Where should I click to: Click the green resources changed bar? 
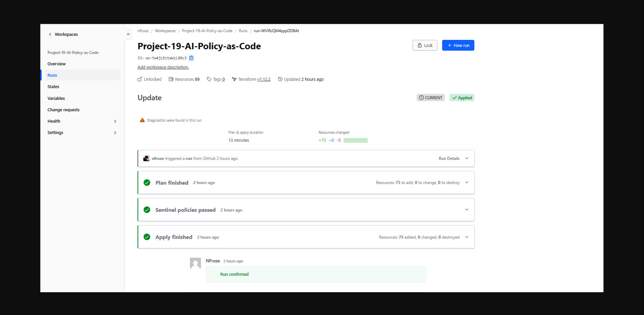pyautogui.click(x=356, y=140)
